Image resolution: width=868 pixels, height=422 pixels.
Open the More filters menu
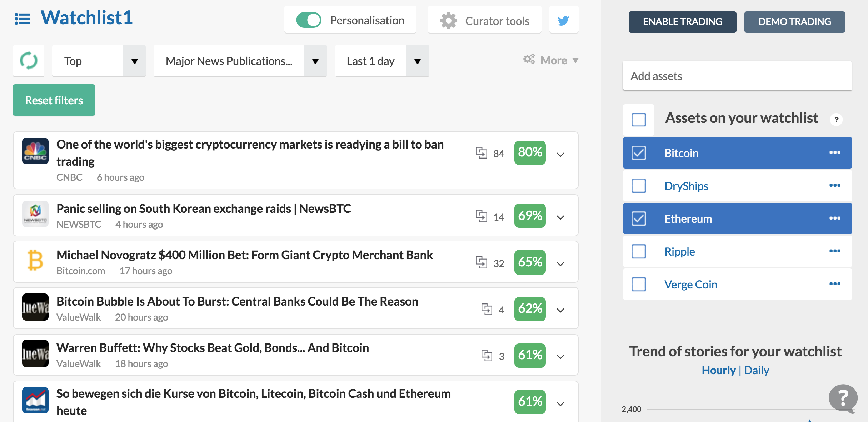[551, 60]
